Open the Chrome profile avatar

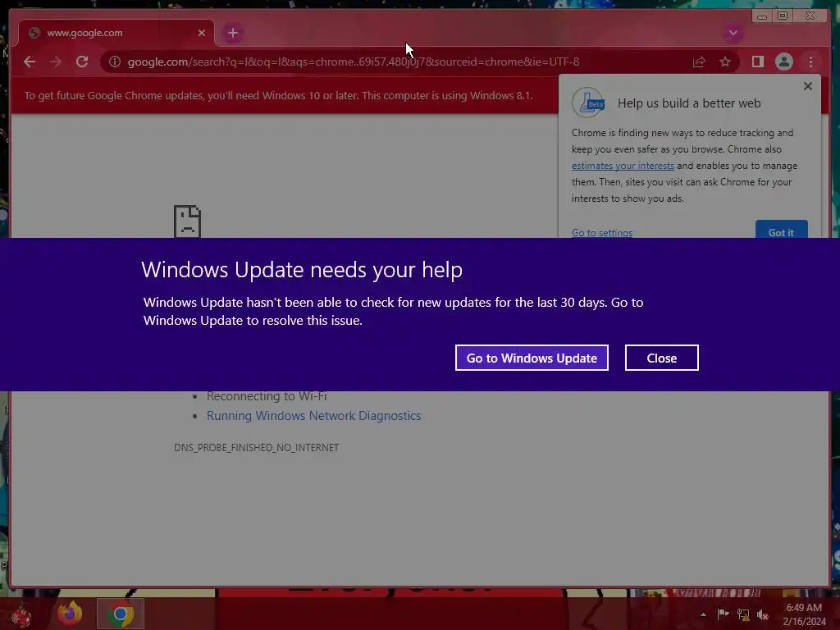[783, 62]
